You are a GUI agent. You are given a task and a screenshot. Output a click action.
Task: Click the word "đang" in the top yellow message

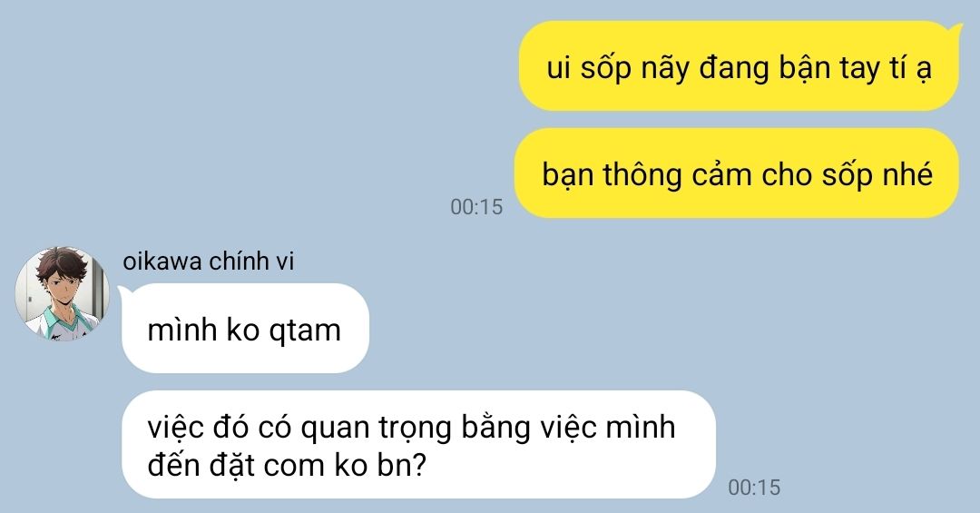click(x=734, y=68)
